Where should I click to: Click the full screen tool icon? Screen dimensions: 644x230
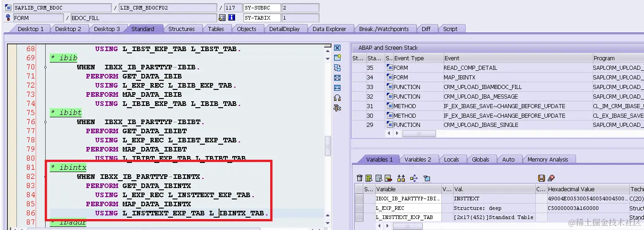click(x=337, y=78)
